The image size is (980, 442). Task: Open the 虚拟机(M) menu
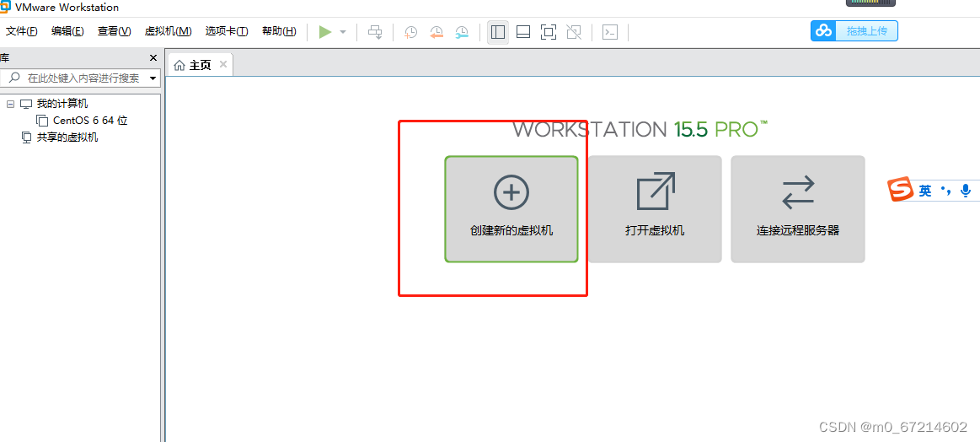coord(169,31)
